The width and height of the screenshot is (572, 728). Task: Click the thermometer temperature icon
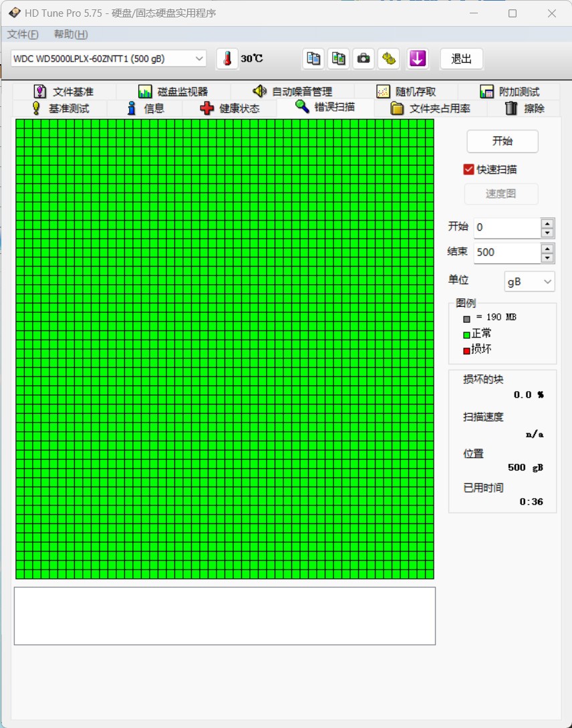[x=227, y=59]
